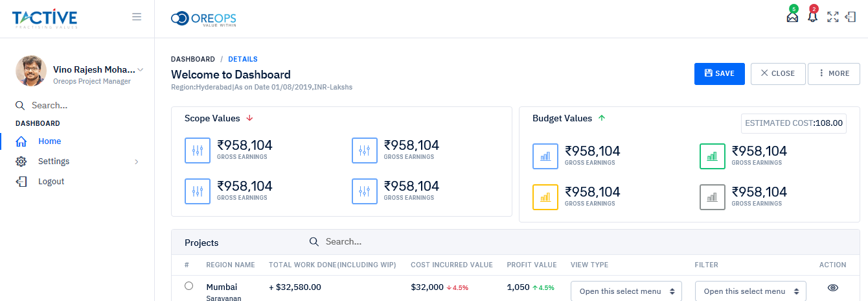Image resolution: width=868 pixels, height=301 pixels.
Task: Expand the Settings submenu
Action: (x=78, y=162)
